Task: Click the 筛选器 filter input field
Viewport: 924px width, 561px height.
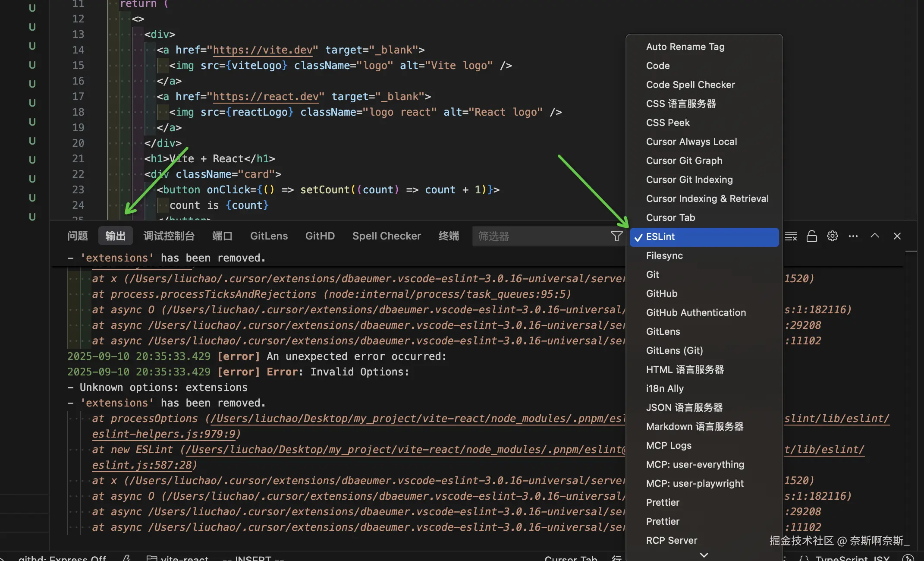Action: pos(539,236)
